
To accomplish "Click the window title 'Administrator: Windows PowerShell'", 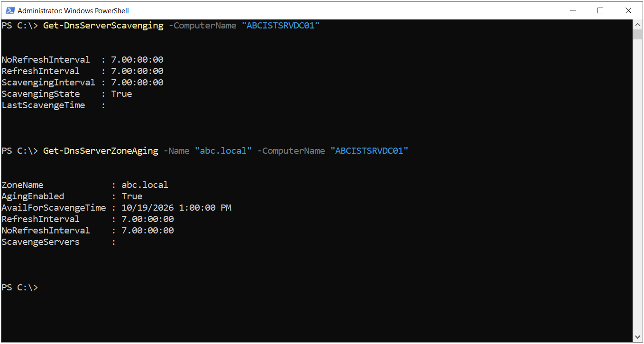I will (x=73, y=10).
